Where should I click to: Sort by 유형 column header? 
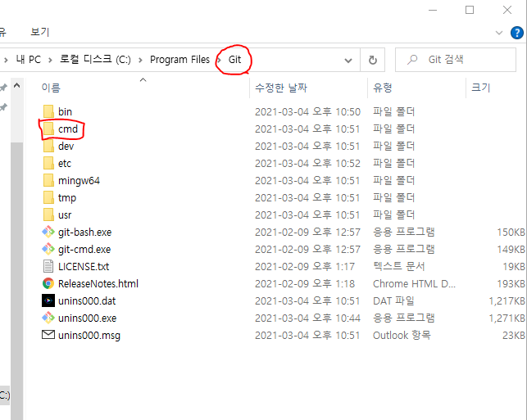click(x=383, y=88)
